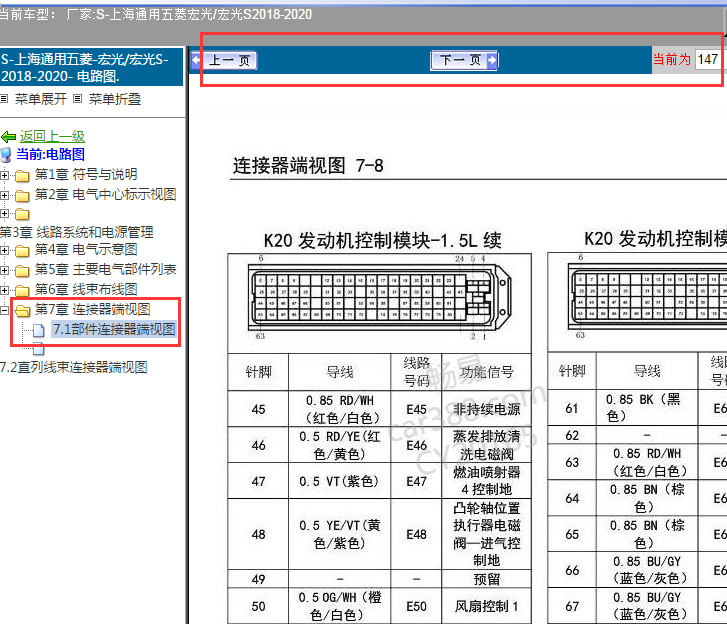The image size is (727, 624).
Task: Click pin 45 cell in left table
Action: click(258, 409)
